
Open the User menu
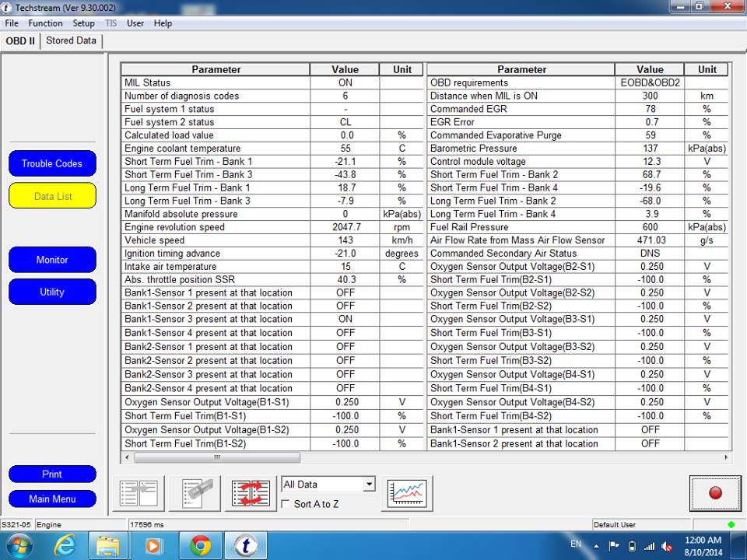(x=135, y=23)
